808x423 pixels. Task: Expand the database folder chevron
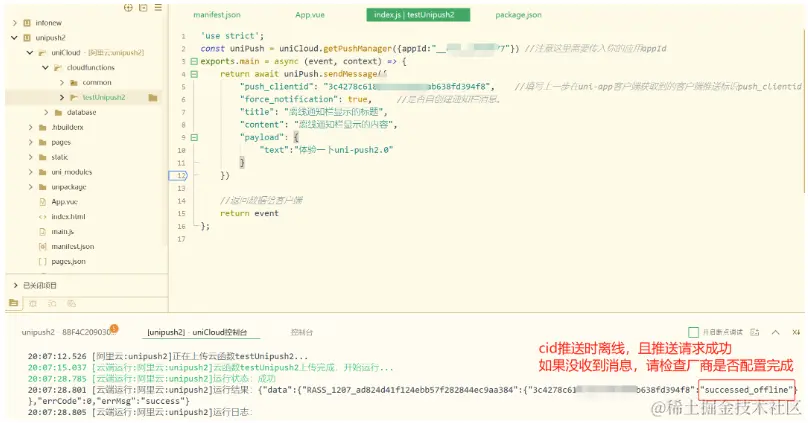[46, 112]
